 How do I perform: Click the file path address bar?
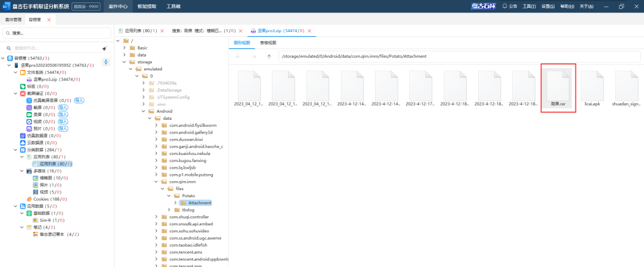pos(459,56)
